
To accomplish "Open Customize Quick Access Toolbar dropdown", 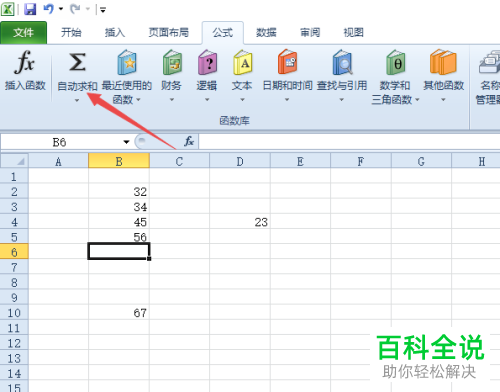I will 103,10.
